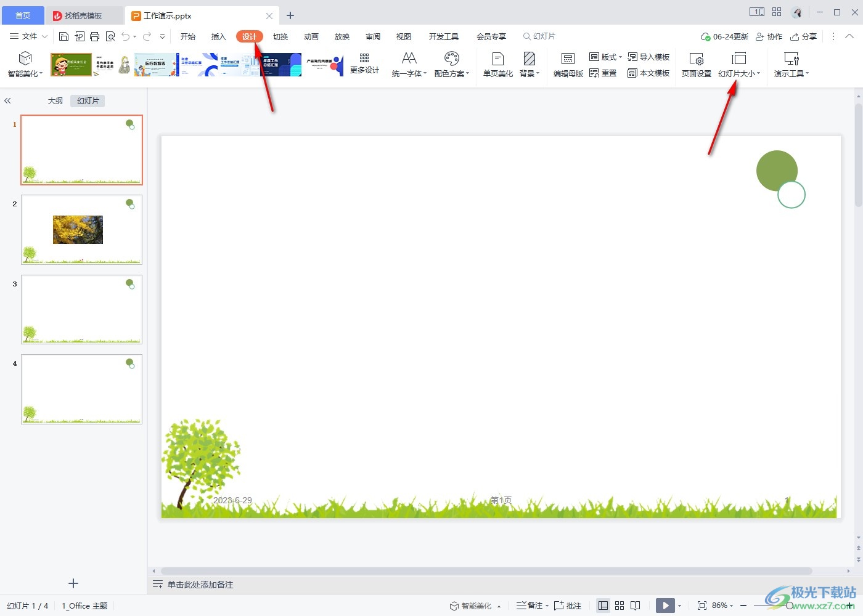Click the Redo arrow icon
Image resolution: width=863 pixels, height=616 pixels.
click(x=147, y=36)
